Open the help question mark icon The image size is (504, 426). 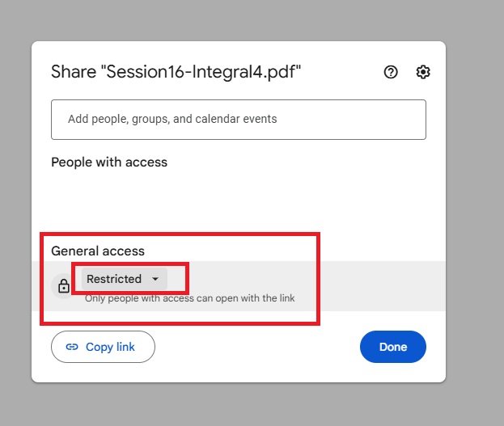coord(391,72)
